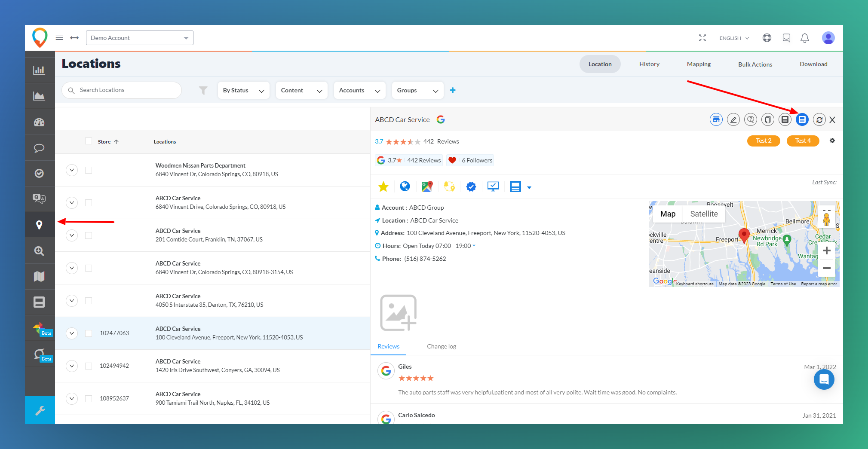Click the highlighted blue page layout icon
The height and width of the screenshot is (449, 868).
[802, 120]
